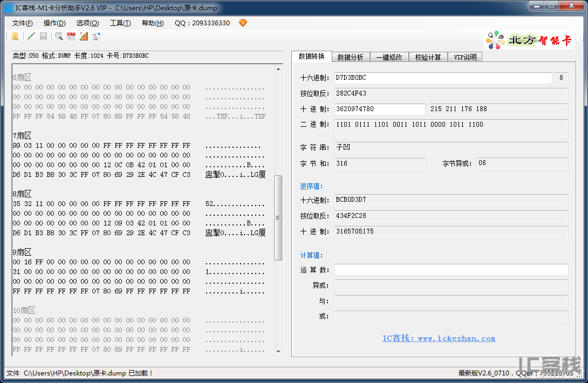Open the 工具(T) menu

[x=120, y=23]
